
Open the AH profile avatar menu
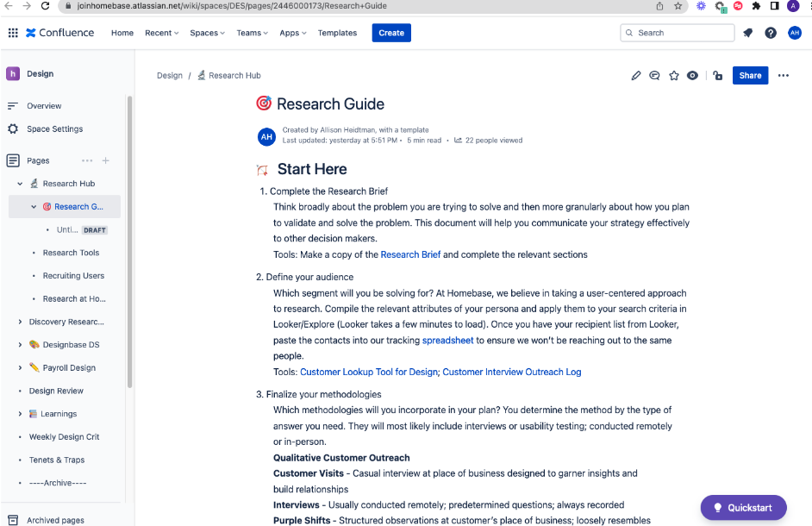(x=795, y=33)
